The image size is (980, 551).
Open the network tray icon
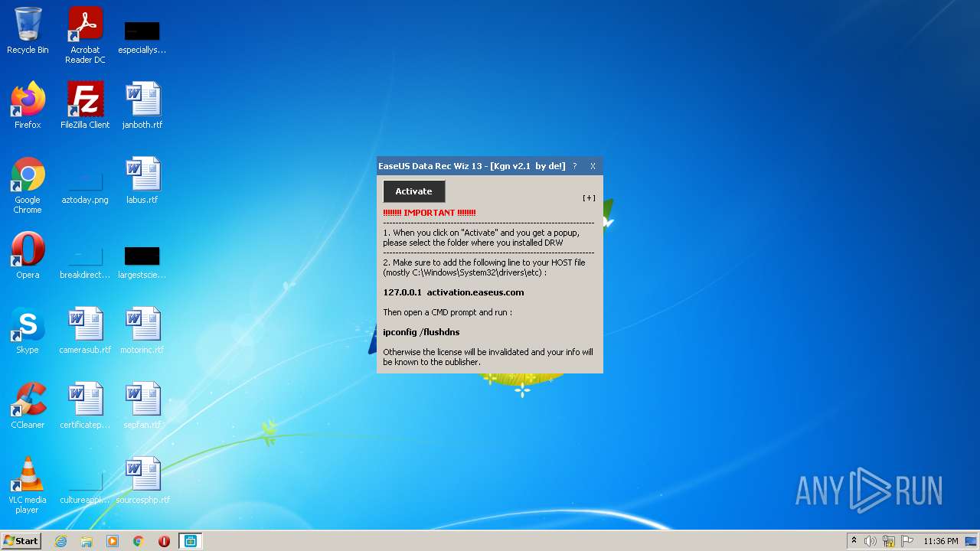coord(889,541)
